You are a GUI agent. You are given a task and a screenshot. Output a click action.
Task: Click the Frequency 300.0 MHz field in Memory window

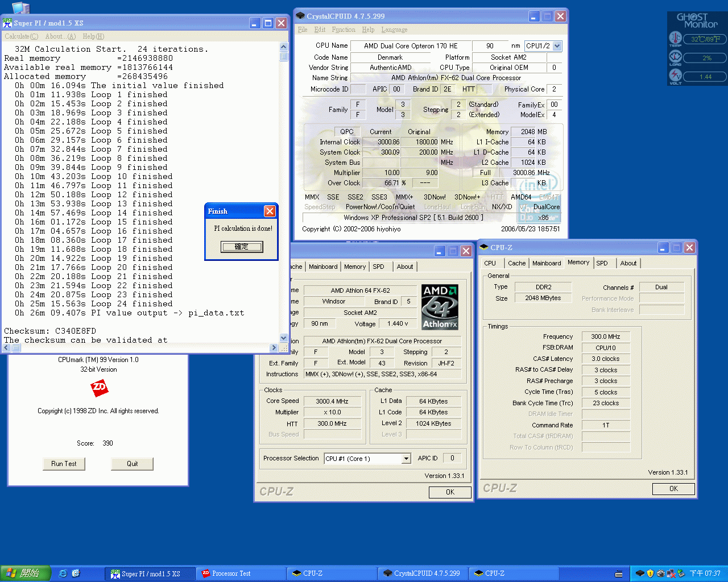(x=606, y=336)
